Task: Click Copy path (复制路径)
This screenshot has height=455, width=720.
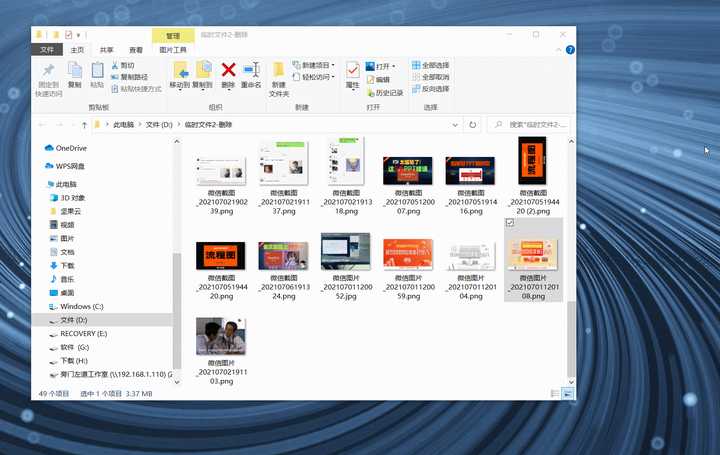Action: [130, 77]
